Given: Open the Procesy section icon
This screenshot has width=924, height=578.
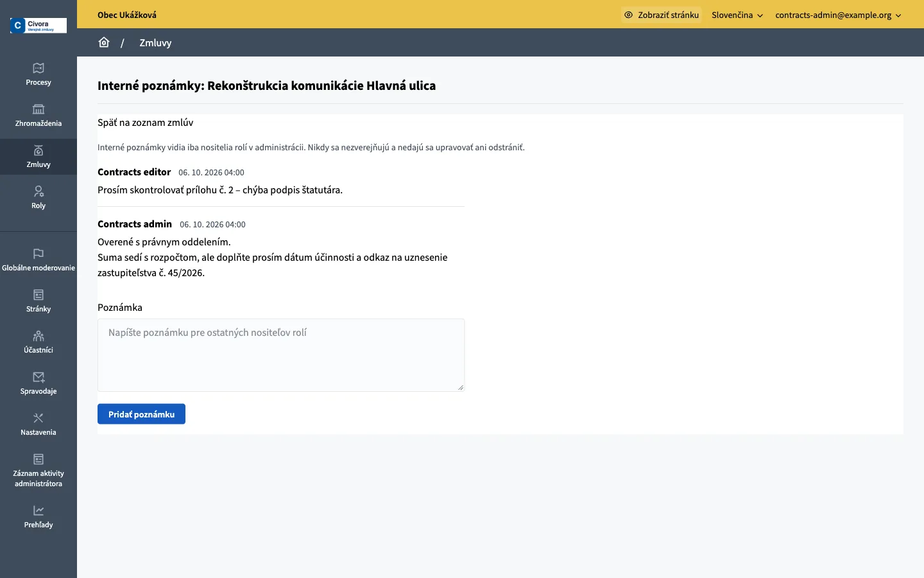Looking at the screenshot, I should (x=38, y=68).
